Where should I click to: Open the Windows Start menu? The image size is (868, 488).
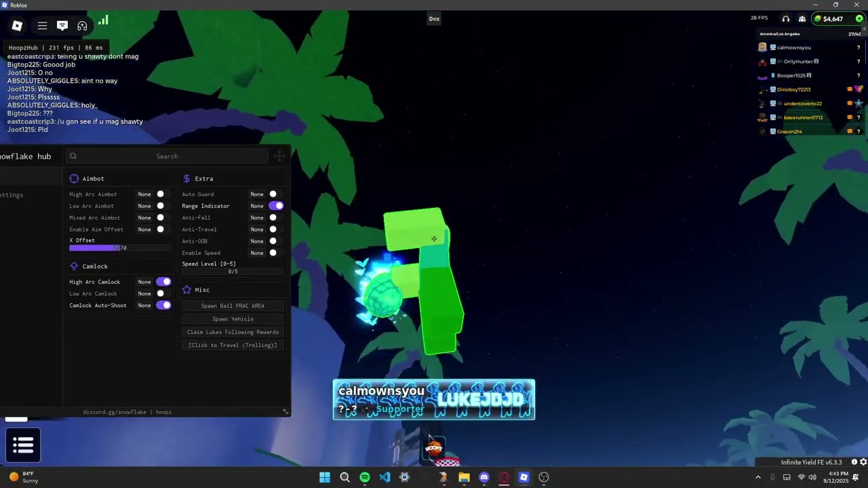pyautogui.click(x=325, y=477)
